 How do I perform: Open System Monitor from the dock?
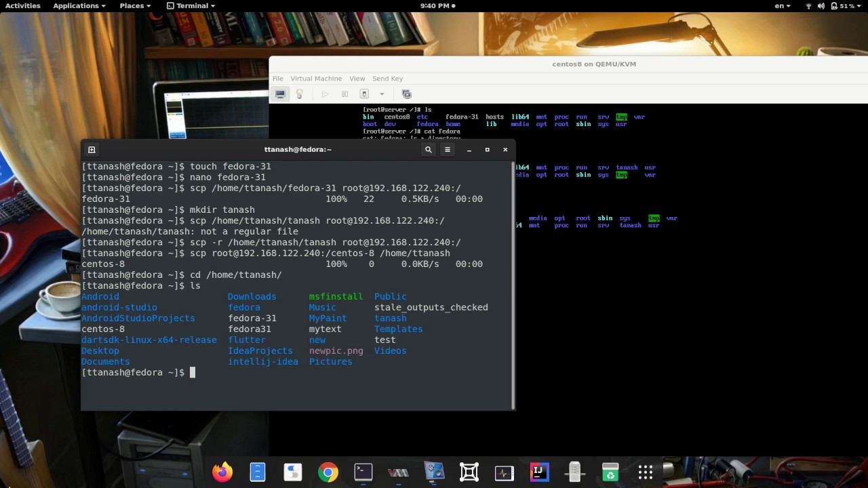tap(505, 472)
